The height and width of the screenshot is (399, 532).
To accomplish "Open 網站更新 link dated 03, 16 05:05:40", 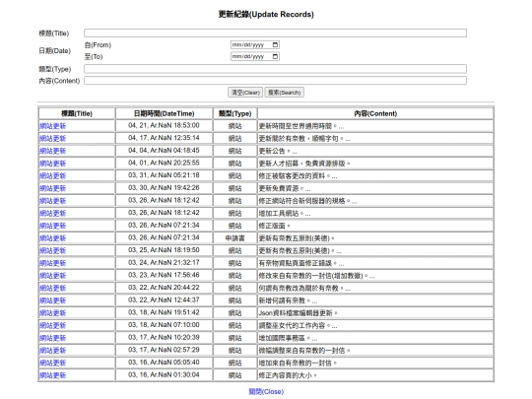I will pos(52,363).
